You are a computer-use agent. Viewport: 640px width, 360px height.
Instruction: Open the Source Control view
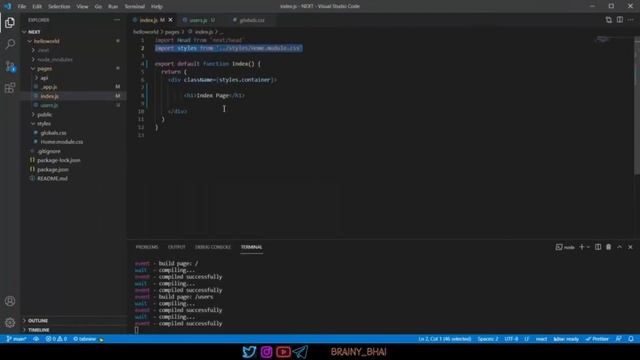[10, 66]
